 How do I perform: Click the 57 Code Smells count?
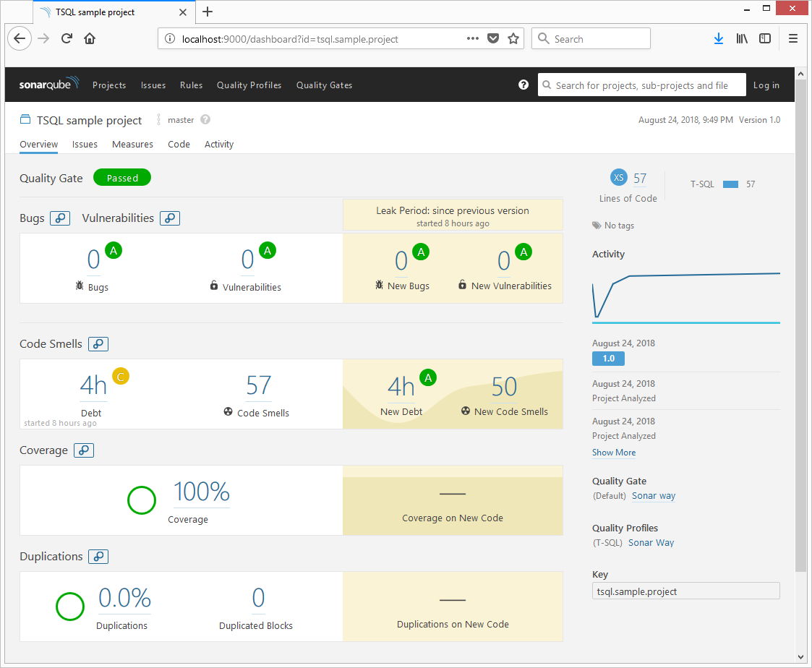[x=258, y=387]
